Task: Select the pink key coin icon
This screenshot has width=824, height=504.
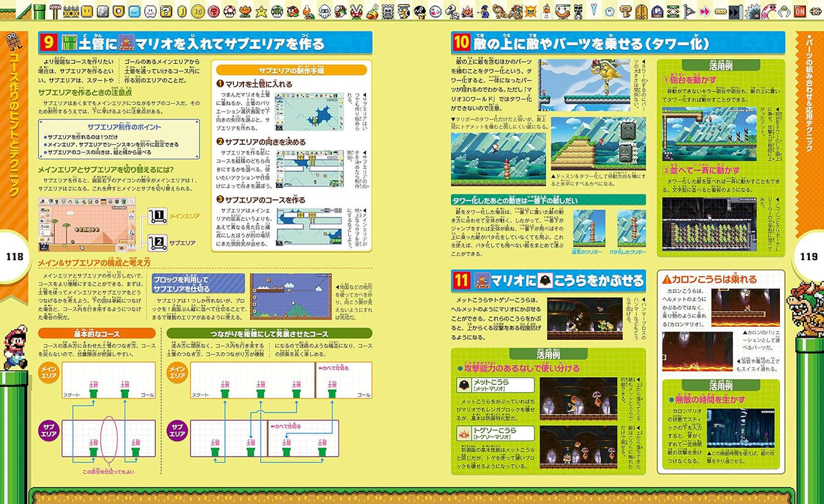Action: tap(214, 12)
